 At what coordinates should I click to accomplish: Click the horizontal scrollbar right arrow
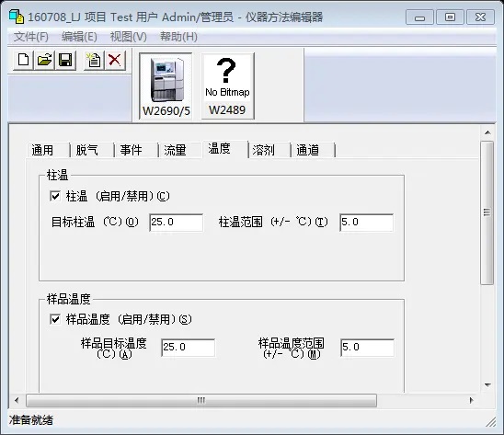click(x=471, y=400)
